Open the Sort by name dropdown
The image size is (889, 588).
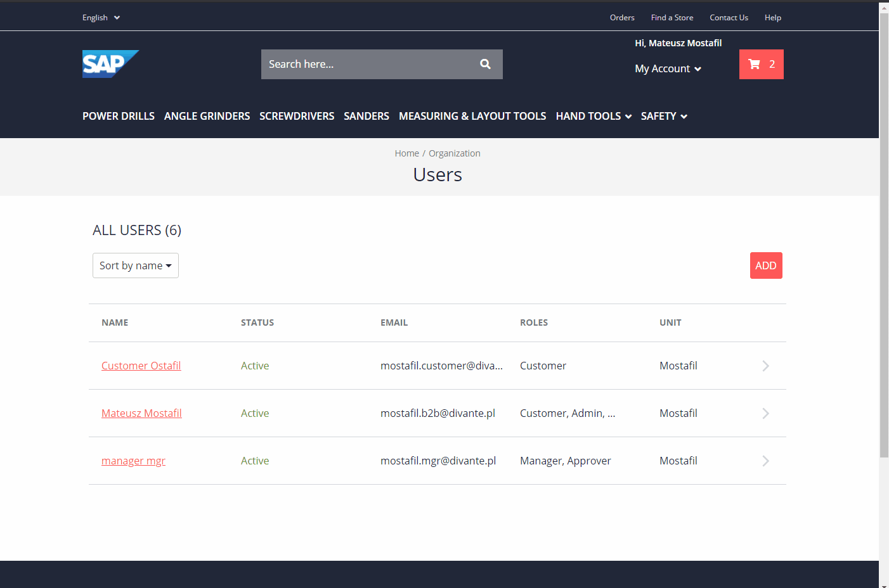coord(136,265)
